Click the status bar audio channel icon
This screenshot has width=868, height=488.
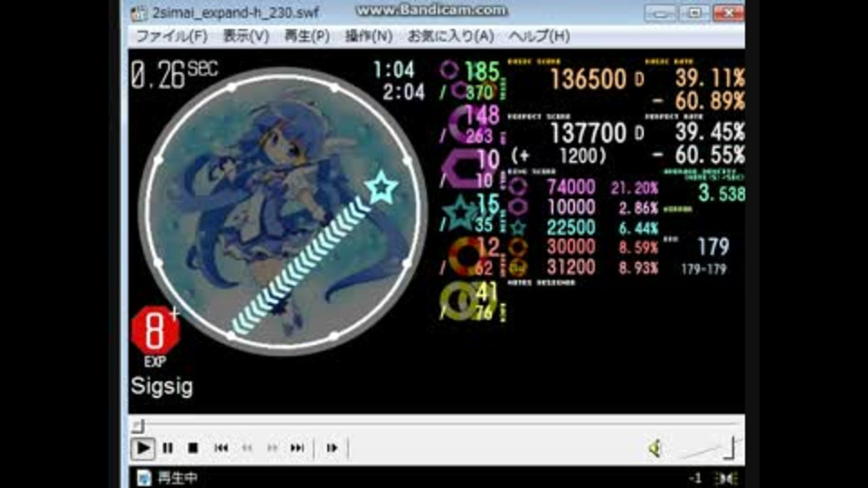tap(726, 479)
